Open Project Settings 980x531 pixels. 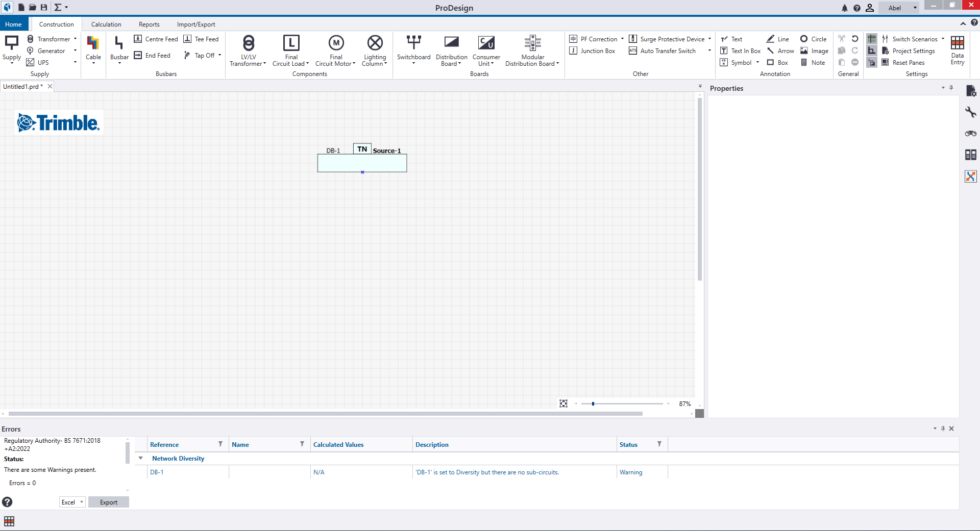908,51
